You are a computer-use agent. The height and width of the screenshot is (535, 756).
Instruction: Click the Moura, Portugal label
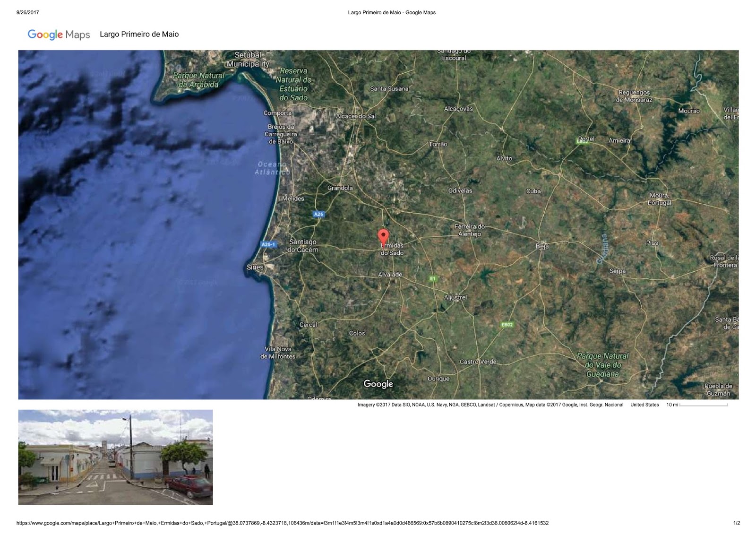pyautogui.click(x=659, y=199)
